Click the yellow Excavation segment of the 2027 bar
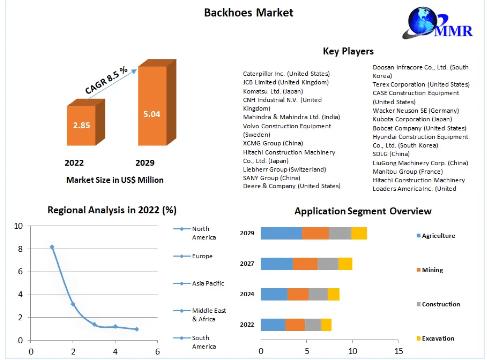This screenshot has height=360, width=487. coord(345,264)
